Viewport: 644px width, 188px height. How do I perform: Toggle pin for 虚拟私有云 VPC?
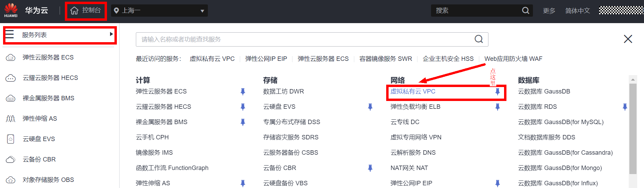pos(498,91)
